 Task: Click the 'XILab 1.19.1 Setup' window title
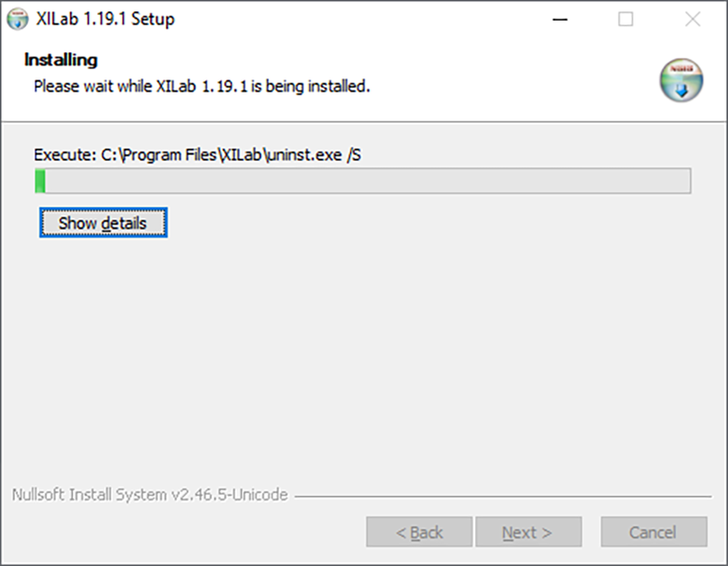pos(105,19)
